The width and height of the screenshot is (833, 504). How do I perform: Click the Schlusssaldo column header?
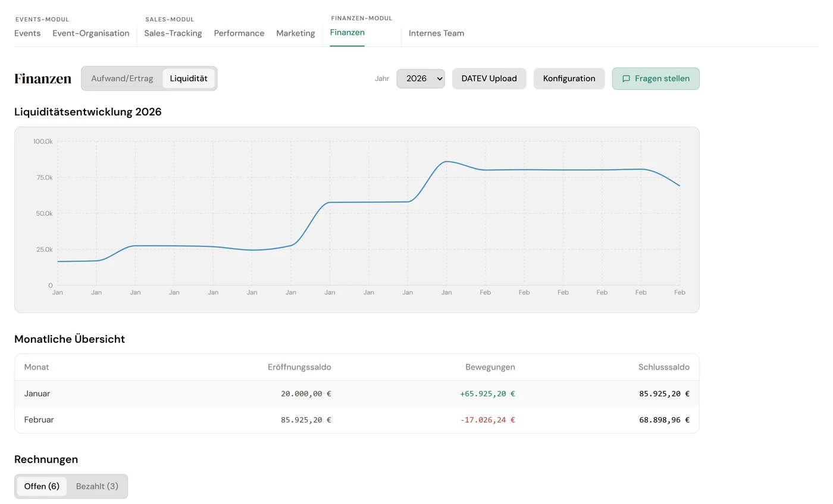(x=664, y=367)
